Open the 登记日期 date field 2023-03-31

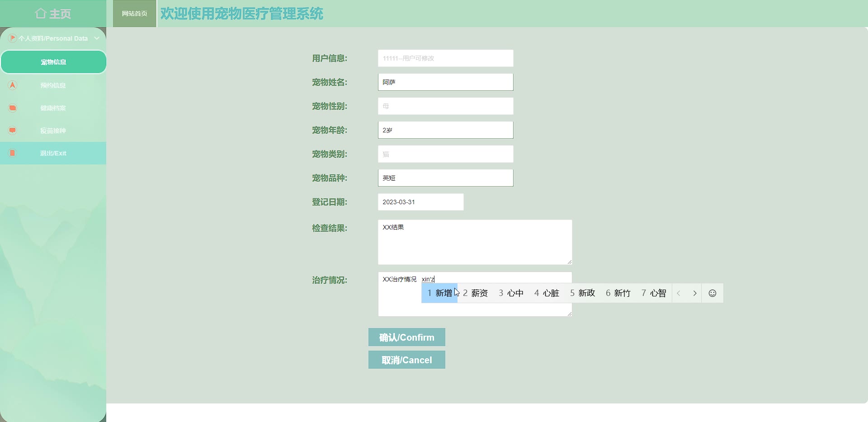pyautogui.click(x=421, y=202)
